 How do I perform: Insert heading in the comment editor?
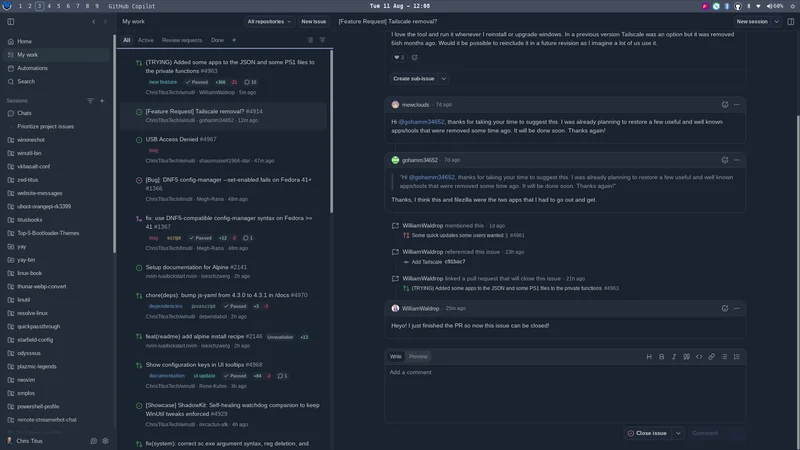pos(649,357)
